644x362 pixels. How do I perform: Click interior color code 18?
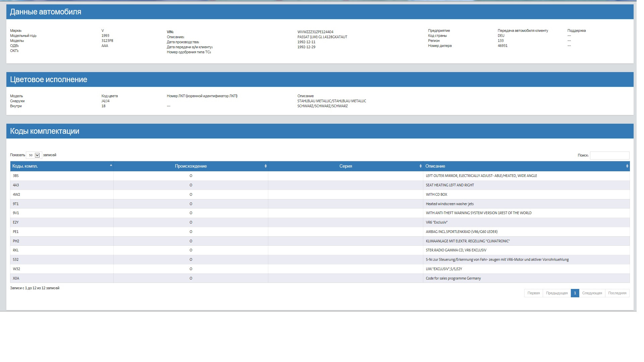pyautogui.click(x=103, y=106)
